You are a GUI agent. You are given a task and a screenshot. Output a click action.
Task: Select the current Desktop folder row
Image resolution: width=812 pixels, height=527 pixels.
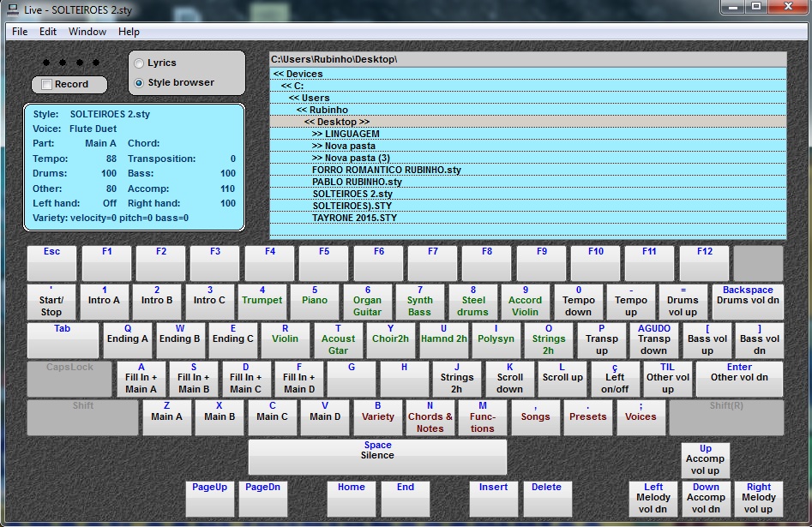tap(527, 122)
